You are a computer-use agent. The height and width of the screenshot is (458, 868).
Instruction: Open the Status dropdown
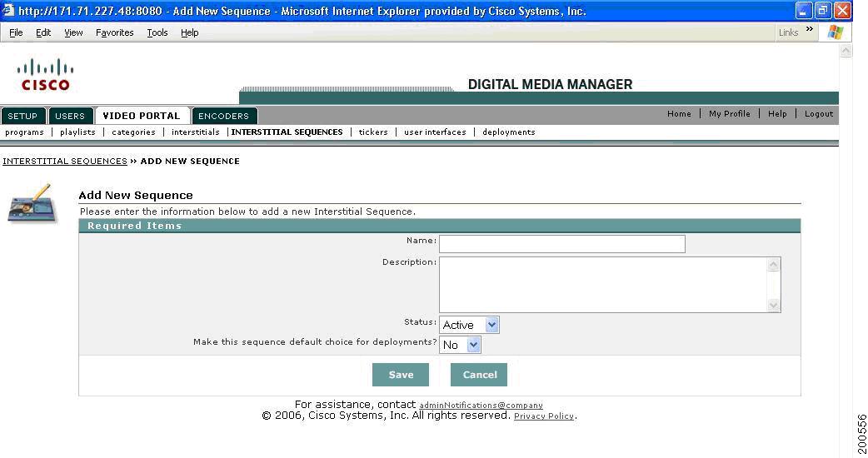pos(470,325)
